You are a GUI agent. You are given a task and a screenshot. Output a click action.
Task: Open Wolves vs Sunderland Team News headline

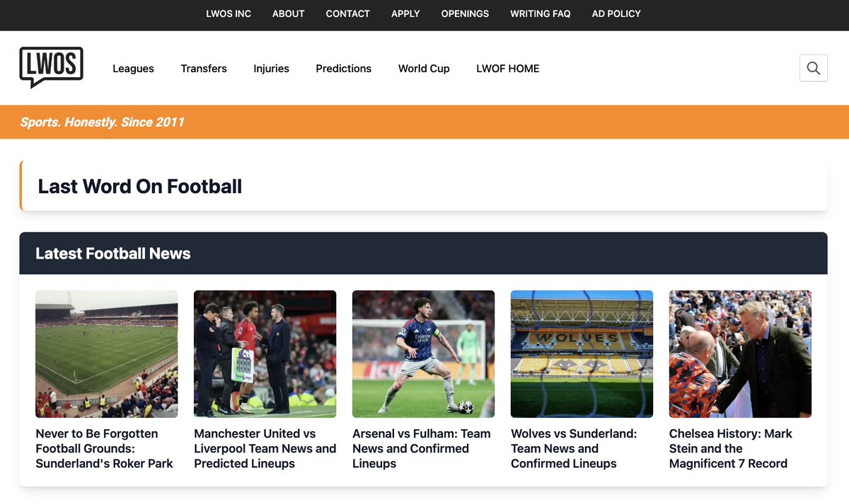(574, 449)
